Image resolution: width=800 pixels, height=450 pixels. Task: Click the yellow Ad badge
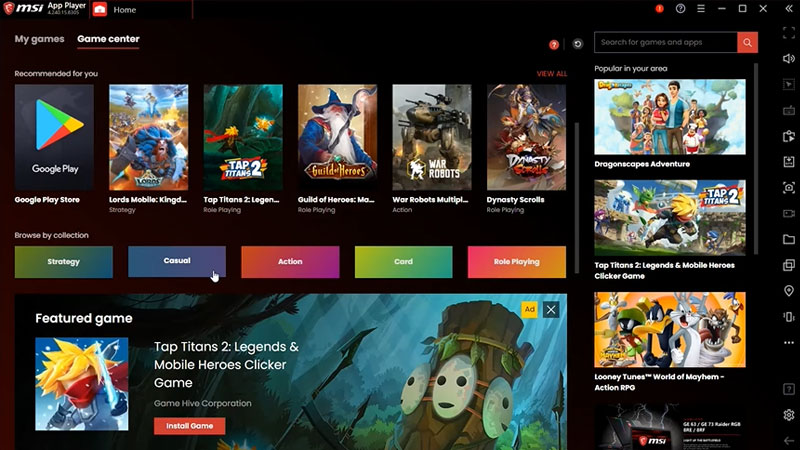click(530, 309)
